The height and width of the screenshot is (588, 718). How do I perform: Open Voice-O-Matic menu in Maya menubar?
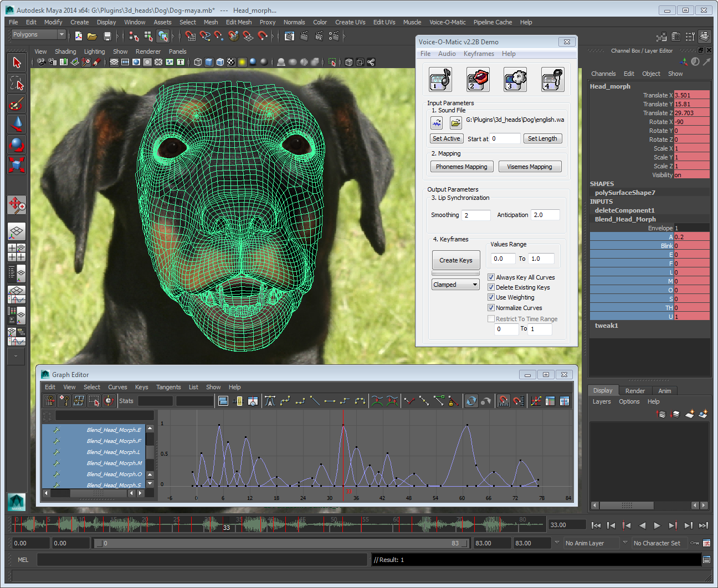tap(447, 22)
